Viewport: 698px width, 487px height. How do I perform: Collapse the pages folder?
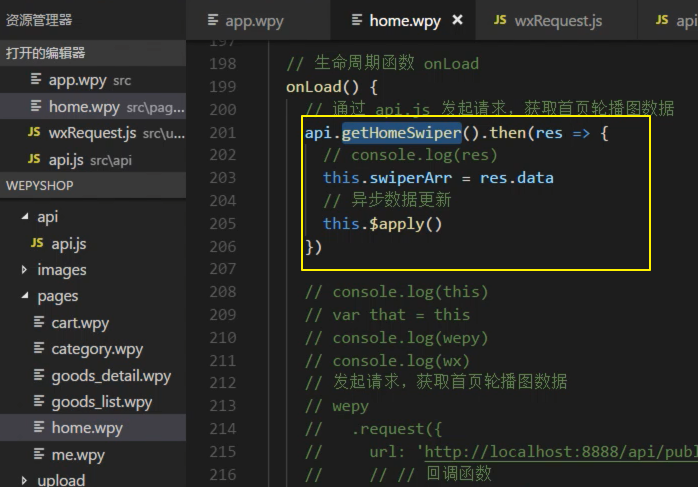point(24,296)
